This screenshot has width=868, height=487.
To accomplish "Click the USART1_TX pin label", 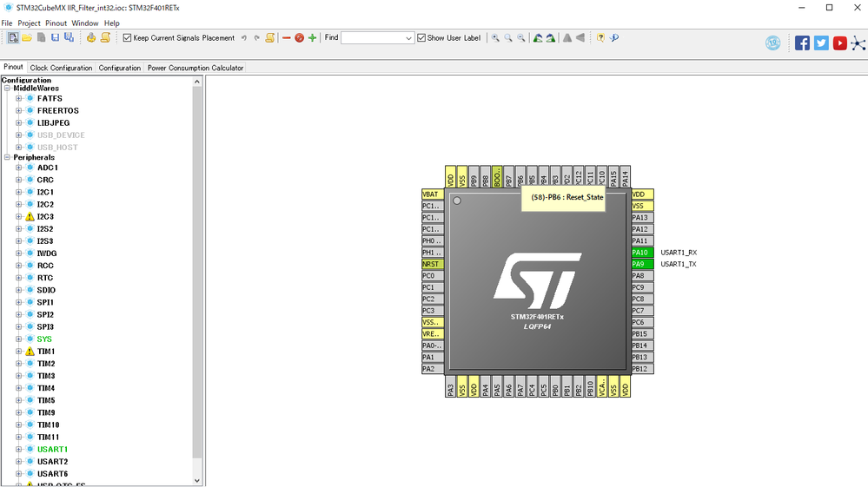I will (679, 264).
